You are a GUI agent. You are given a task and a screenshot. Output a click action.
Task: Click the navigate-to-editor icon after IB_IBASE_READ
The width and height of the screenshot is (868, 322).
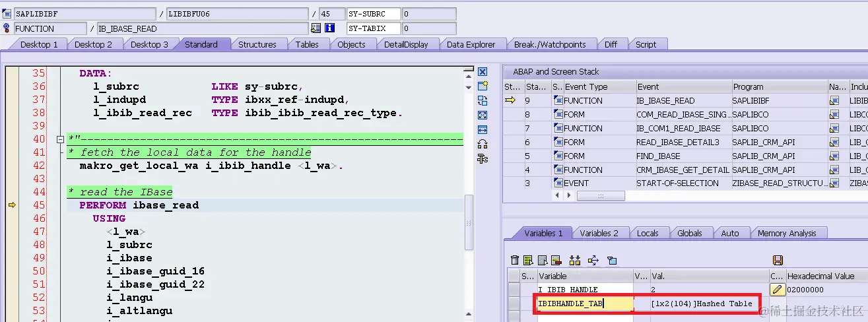(x=316, y=28)
